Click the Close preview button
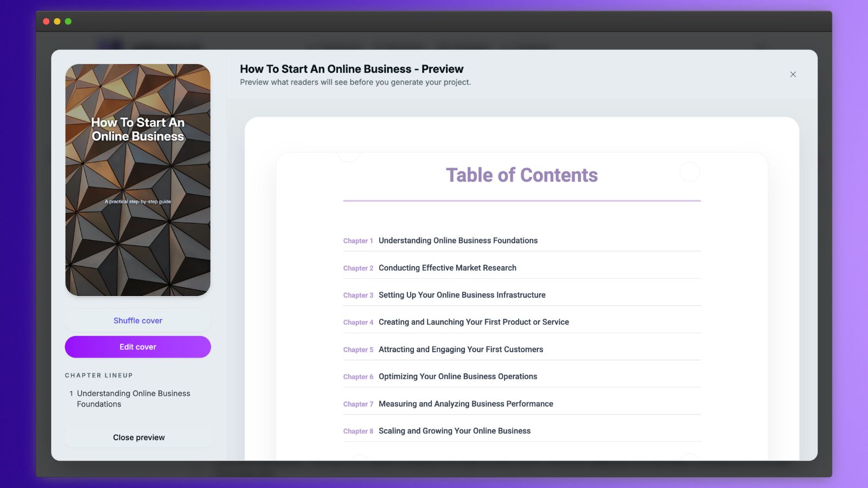 point(138,437)
